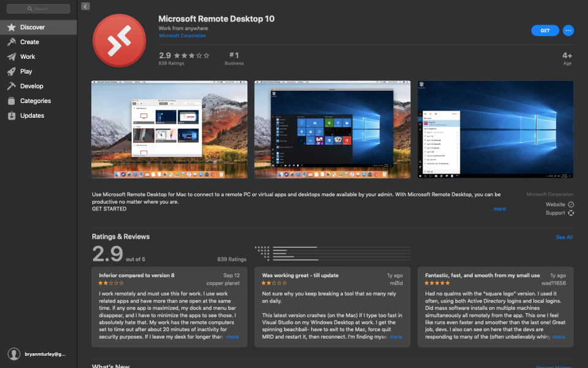Viewport: 588px width, 368px height.
Task: Click the Develop hammer icon
Action: point(12,86)
